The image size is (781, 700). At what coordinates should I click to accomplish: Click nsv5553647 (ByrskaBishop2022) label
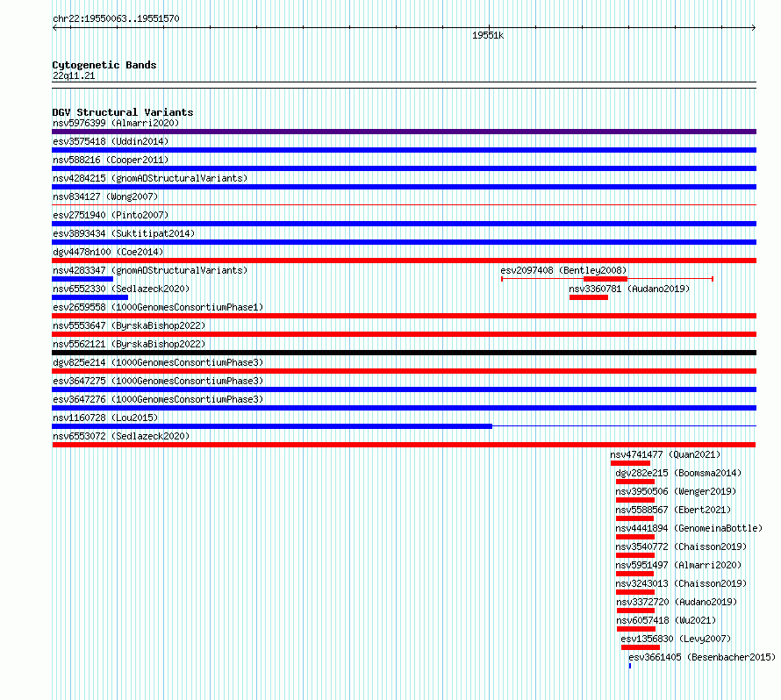[129, 325]
